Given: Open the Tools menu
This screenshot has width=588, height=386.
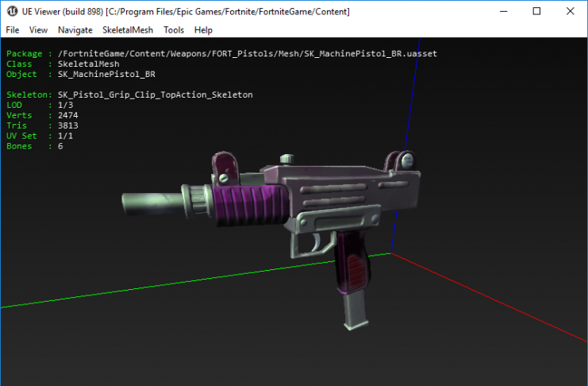Looking at the screenshot, I should 174,30.
